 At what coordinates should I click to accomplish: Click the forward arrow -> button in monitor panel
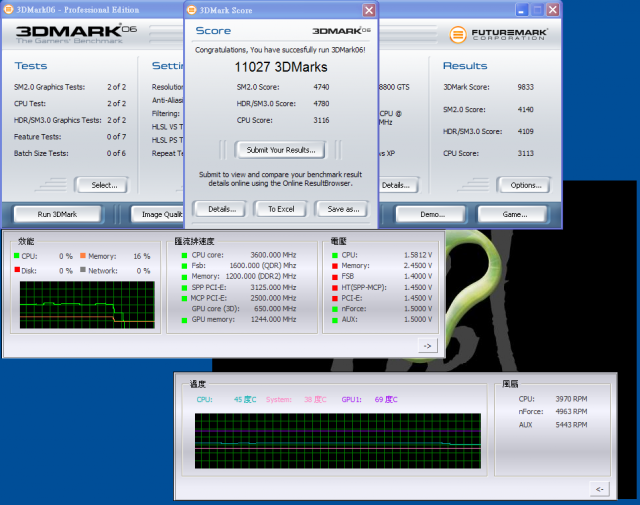[427, 346]
